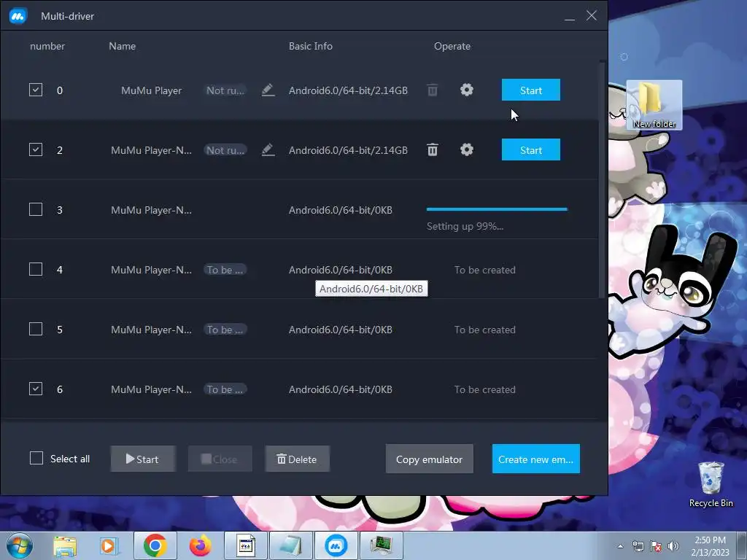Click the MuMu logo in title bar
This screenshot has width=747, height=560.
18,16
